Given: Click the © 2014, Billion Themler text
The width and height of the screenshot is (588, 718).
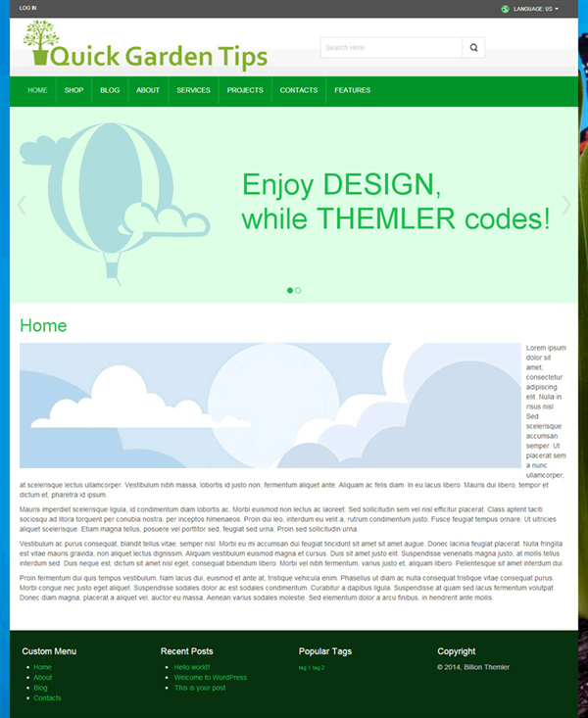Looking at the screenshot, I should click(473, 667).
